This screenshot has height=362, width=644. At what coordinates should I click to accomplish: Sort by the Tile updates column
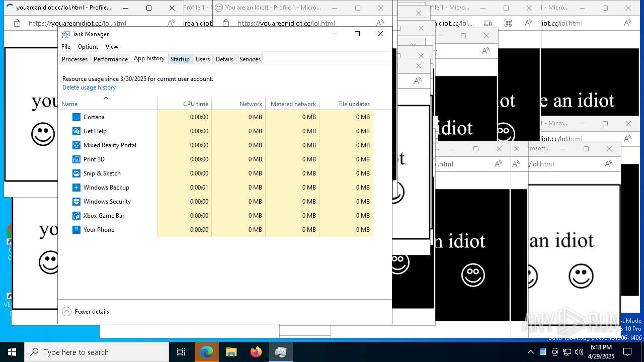(x=346, y=104)
